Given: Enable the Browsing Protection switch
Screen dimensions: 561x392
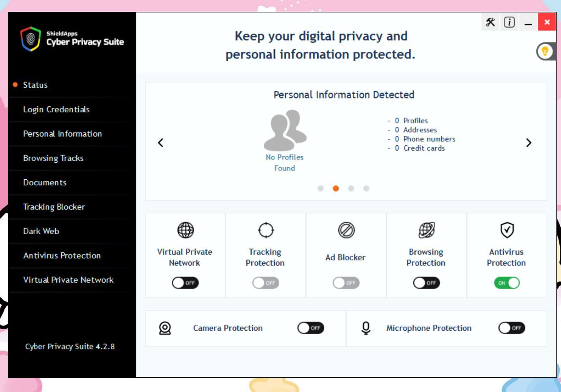Looking at the screenshot, I should coord(427,283).
